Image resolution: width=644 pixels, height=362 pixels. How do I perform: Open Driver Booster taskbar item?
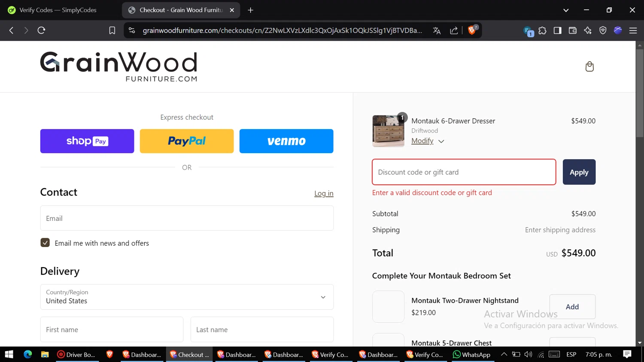click(x=76, y=354)
